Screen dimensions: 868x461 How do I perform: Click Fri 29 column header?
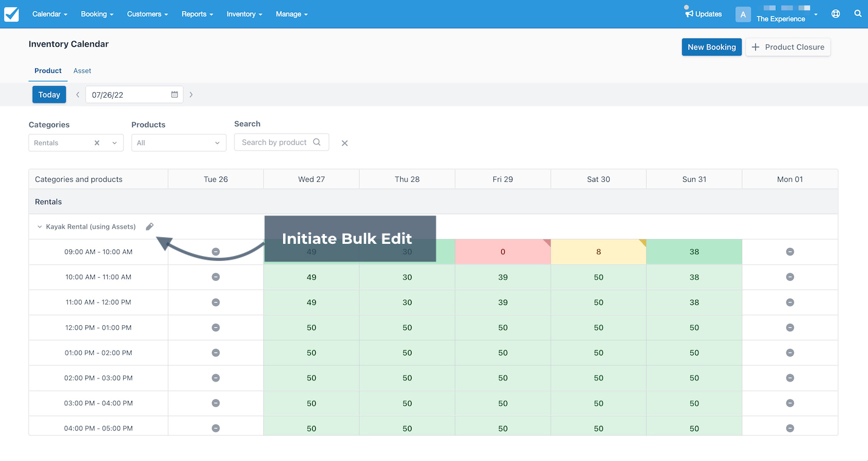pyautogui.click(x=503, y=179)
